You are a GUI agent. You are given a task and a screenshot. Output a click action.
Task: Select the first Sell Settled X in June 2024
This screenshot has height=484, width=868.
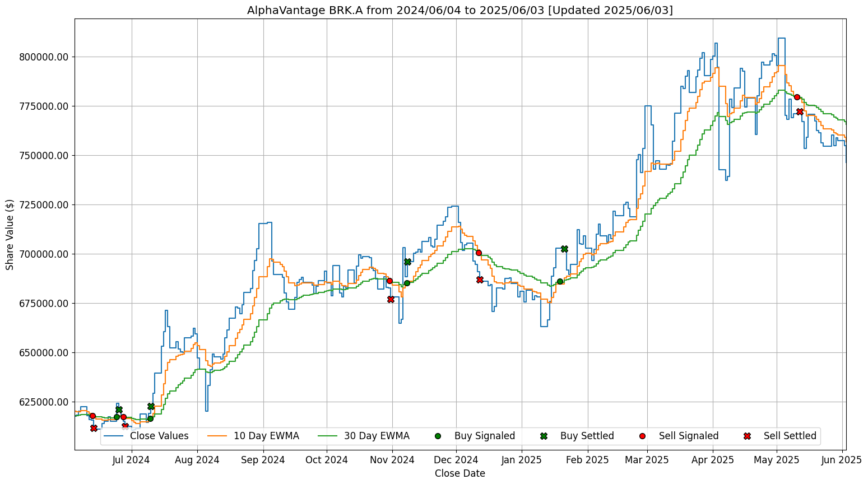94,428
